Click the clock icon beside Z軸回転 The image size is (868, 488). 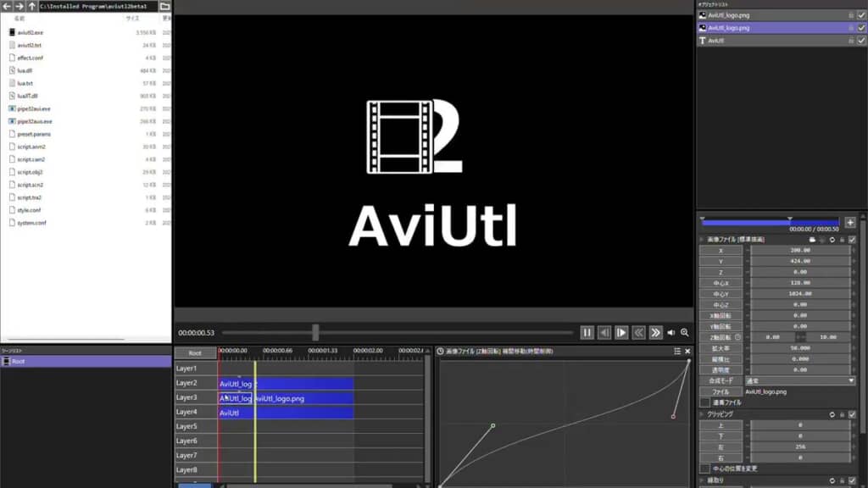click(738, 337)
